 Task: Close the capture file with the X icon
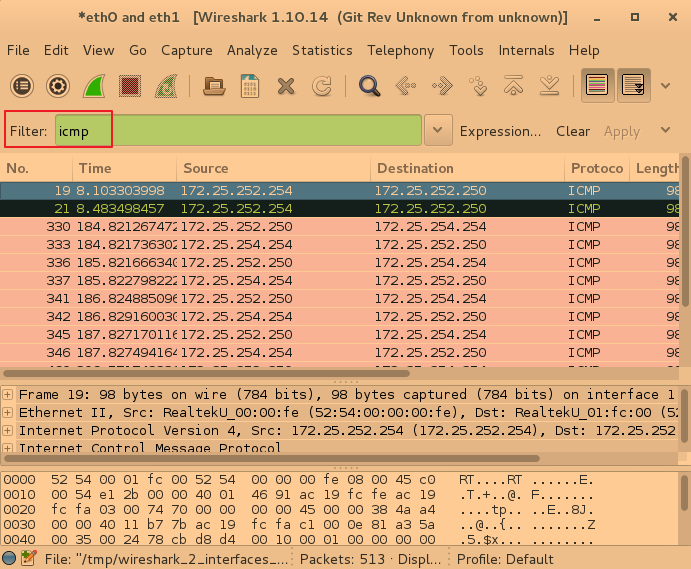[286, 86]
